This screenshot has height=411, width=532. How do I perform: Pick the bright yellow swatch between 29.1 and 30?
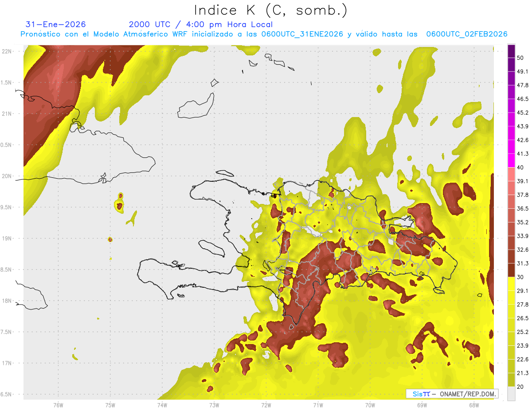pos(511,284)
